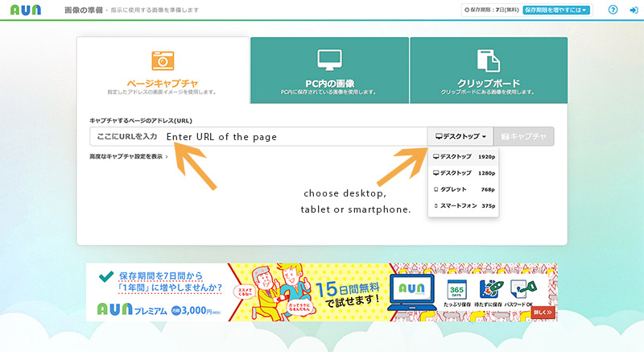The image size is (644, 352).
Task: Choose デスクトップ 1280p option
Action: [464, 173]
